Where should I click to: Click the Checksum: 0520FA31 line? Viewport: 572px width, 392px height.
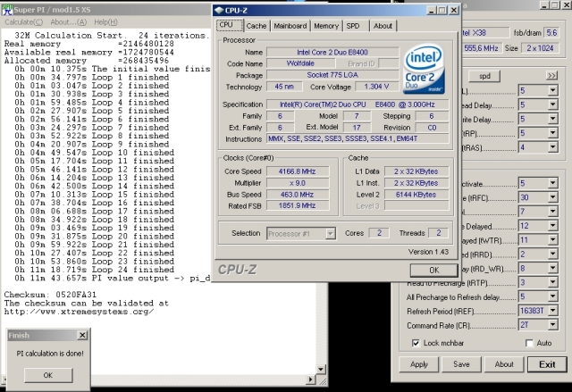click(x=50, y=295)
